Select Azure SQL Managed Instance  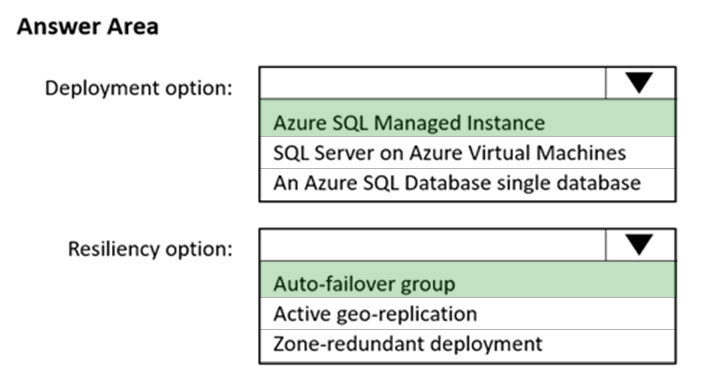(x=467, y=118)
